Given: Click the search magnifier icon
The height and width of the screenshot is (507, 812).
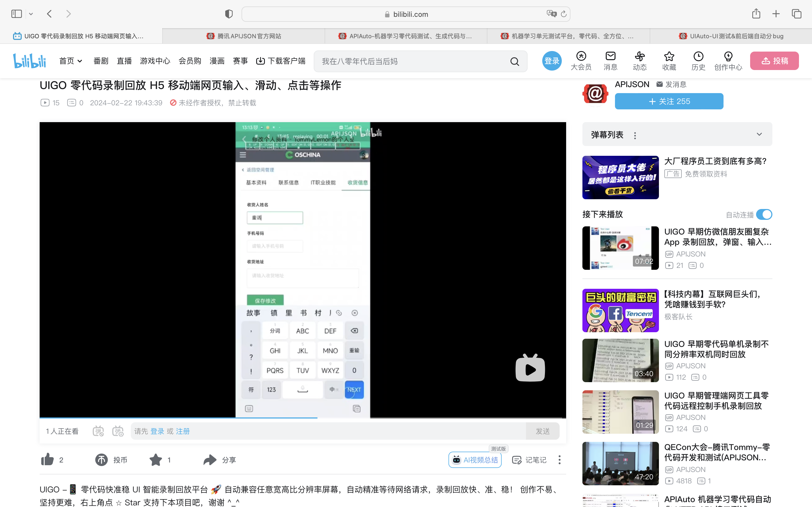Looking at the screenshot, I should 515,61.
